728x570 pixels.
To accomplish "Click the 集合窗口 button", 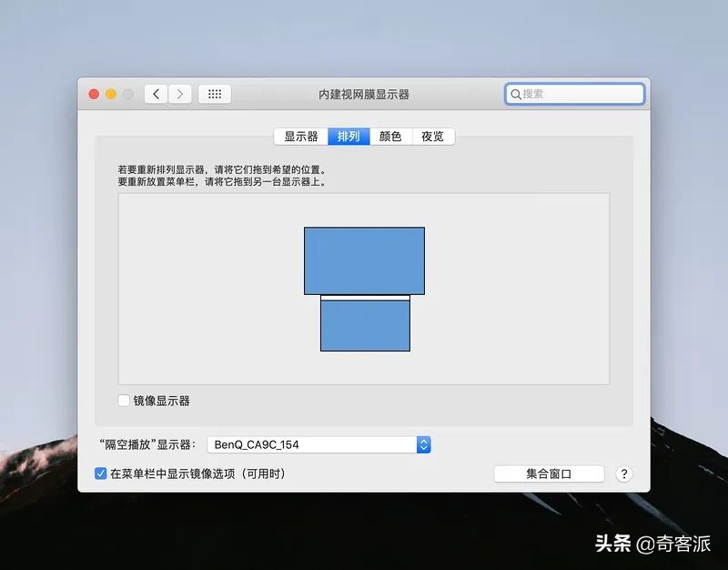I will tap(549, 473).
